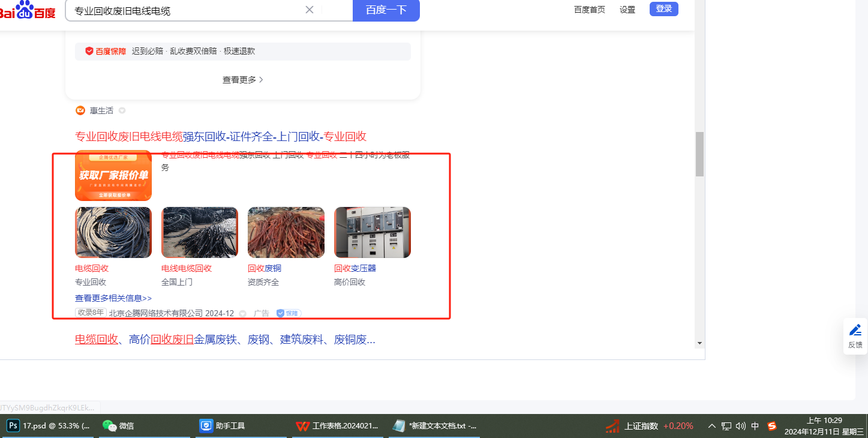
Task: Click the orange 惠生活 icon
Action: point(80,110)
